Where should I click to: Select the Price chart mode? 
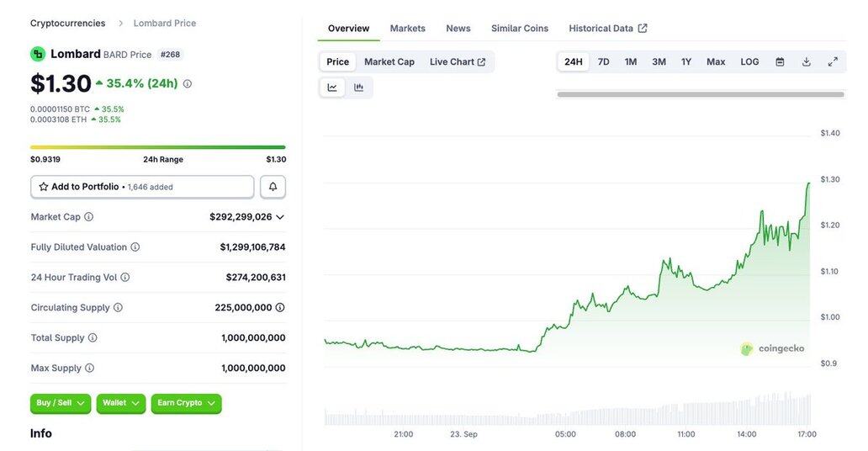(337, 61)
